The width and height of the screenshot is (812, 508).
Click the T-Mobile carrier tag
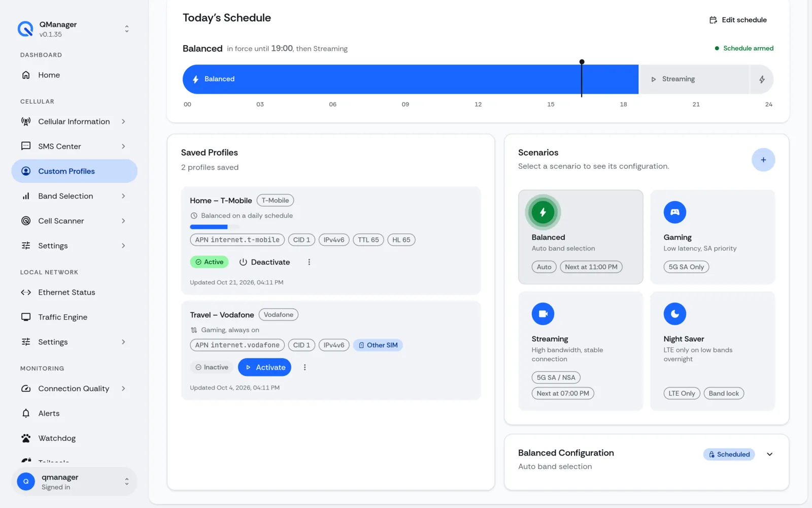tap(275, 200)
